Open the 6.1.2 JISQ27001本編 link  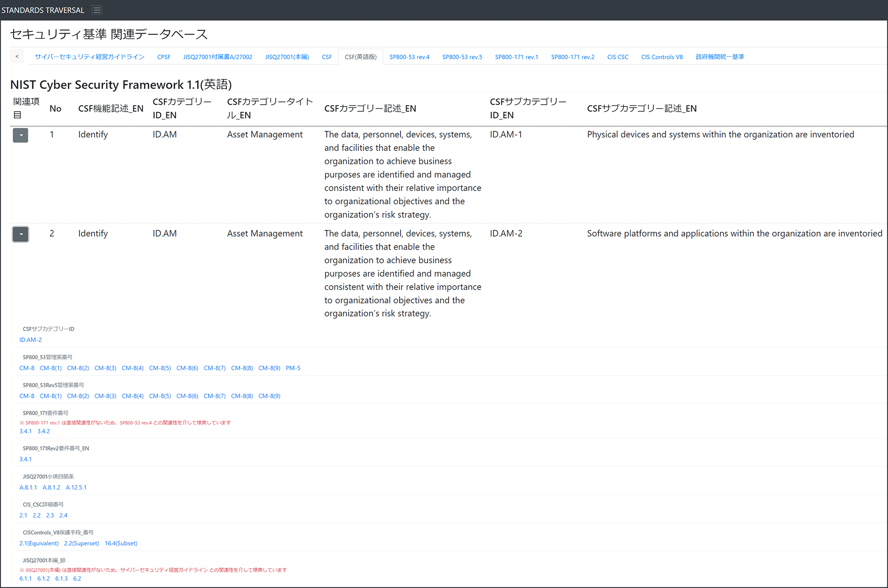pyautogui.click(x=43, y=579)
